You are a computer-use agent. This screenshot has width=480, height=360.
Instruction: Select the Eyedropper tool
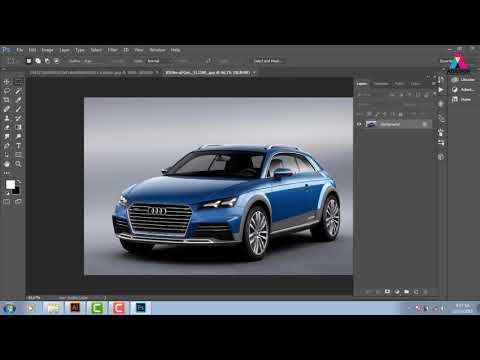18,100
